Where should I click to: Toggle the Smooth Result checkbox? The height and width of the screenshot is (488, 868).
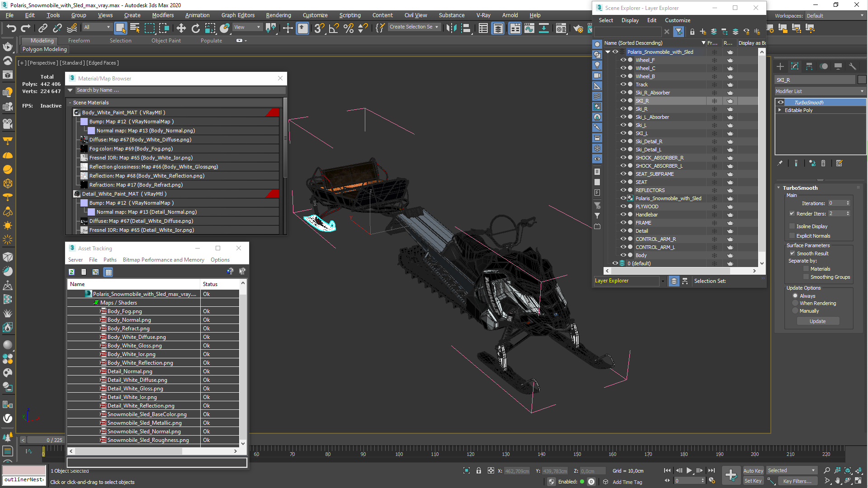coord(793,253)
